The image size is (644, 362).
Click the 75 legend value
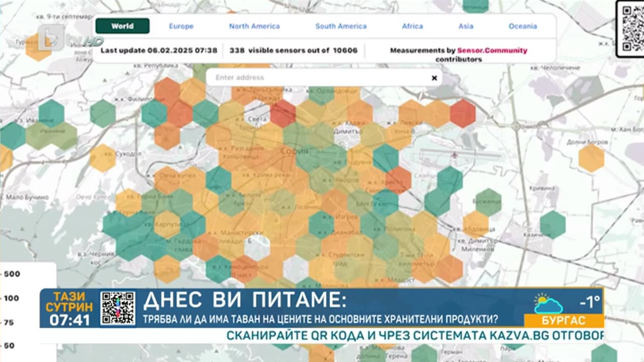coord(9,322)
